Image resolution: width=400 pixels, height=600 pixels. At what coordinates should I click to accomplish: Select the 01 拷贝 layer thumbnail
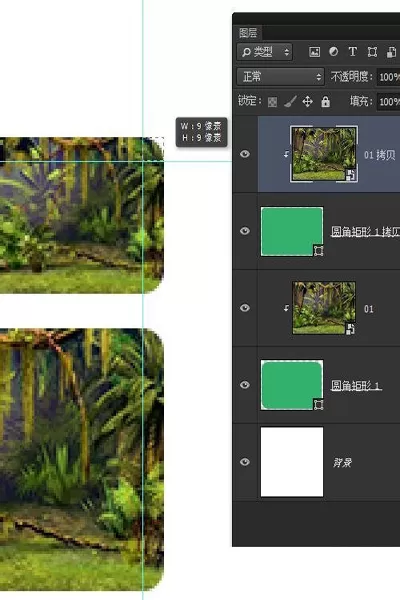(324, 154)
